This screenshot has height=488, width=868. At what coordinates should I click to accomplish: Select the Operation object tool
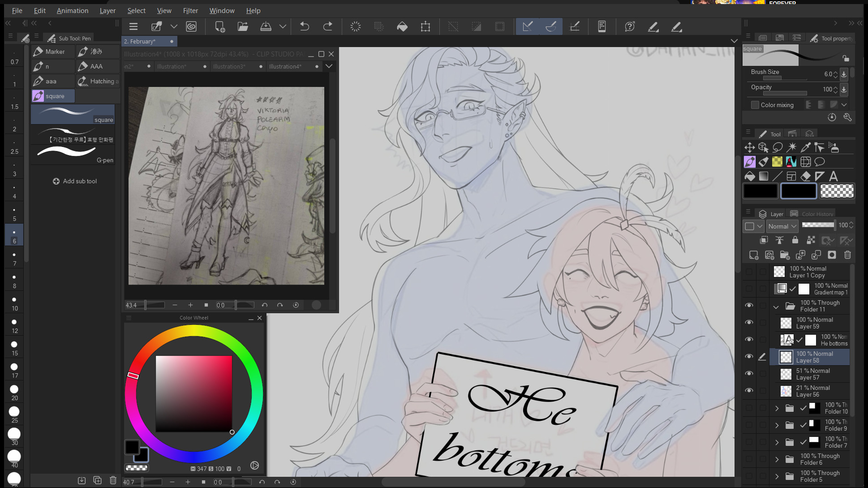764,147
